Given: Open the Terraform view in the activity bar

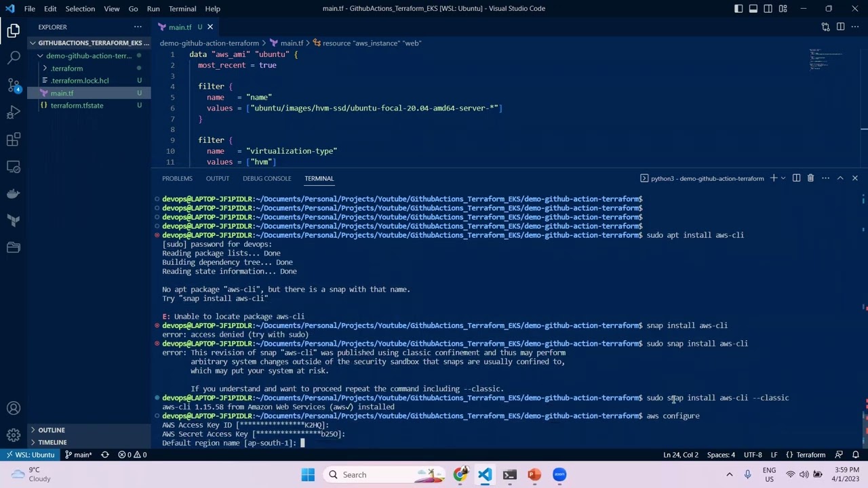Looking at the screenshot, I should [14, 220].
